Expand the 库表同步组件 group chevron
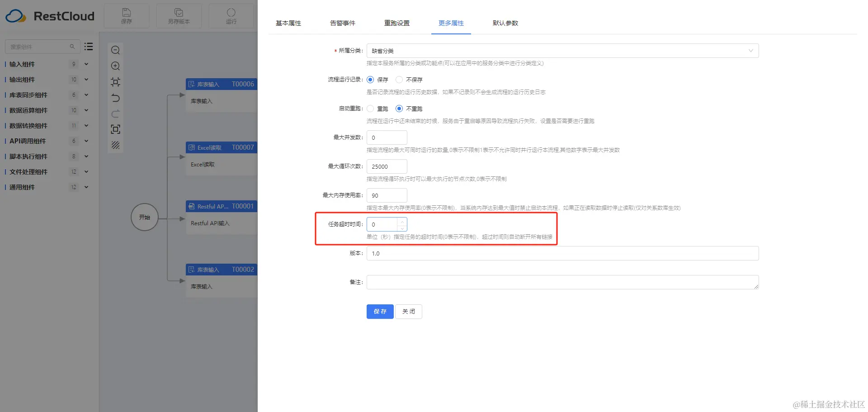The image size is (868, 412). [86, 95]
